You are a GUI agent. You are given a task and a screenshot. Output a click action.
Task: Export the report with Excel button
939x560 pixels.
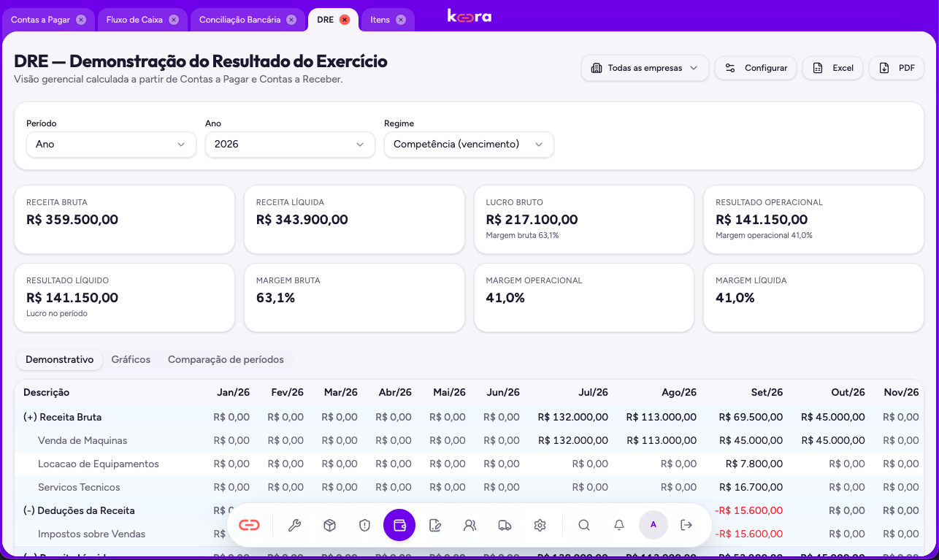pos(833,68)
